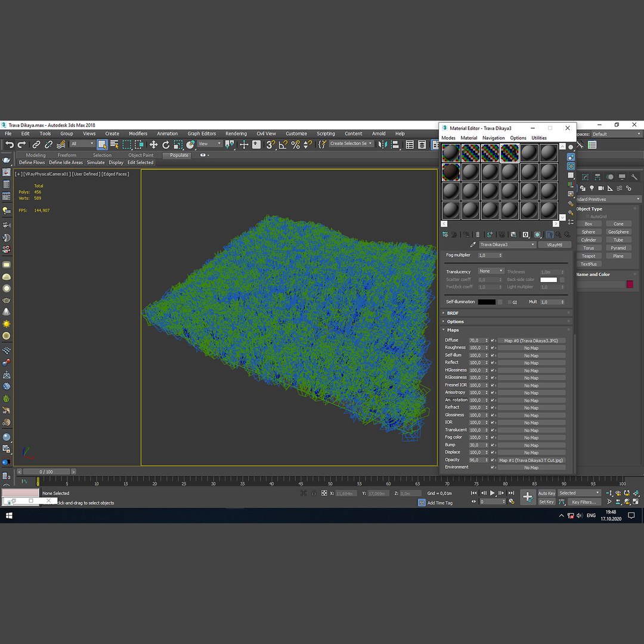Open the Rendering menu
The width and height of the screenshot is (644, 644).
point(236,134)
